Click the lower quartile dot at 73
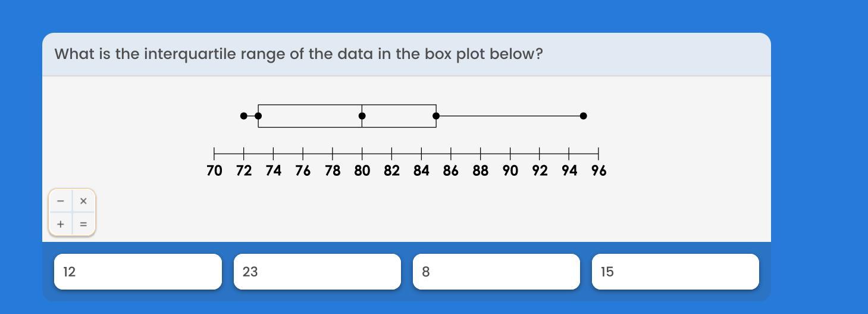This screenshot has width=868, height=314. click(258, 116)
